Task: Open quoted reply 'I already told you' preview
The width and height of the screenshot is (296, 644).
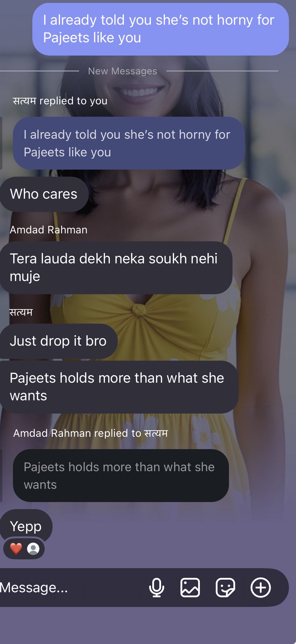Action: (129, 143)
